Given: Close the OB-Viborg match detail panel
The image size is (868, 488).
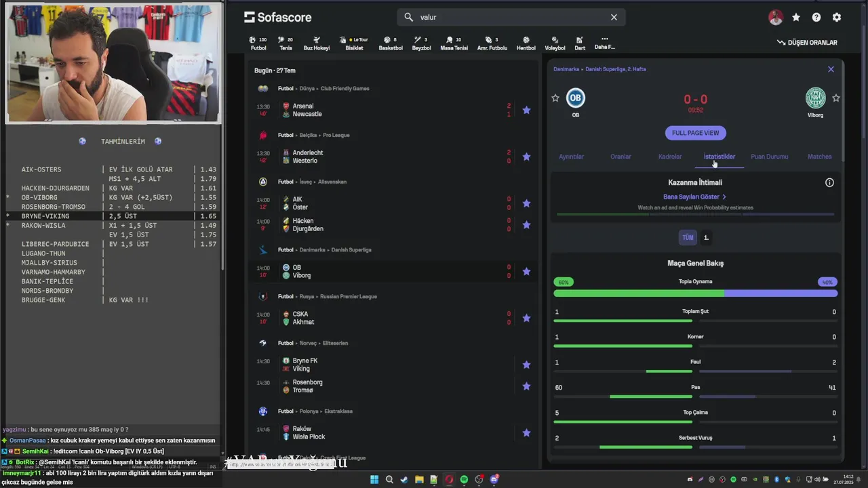Looking at the screenshot, I should click(831, 69).
